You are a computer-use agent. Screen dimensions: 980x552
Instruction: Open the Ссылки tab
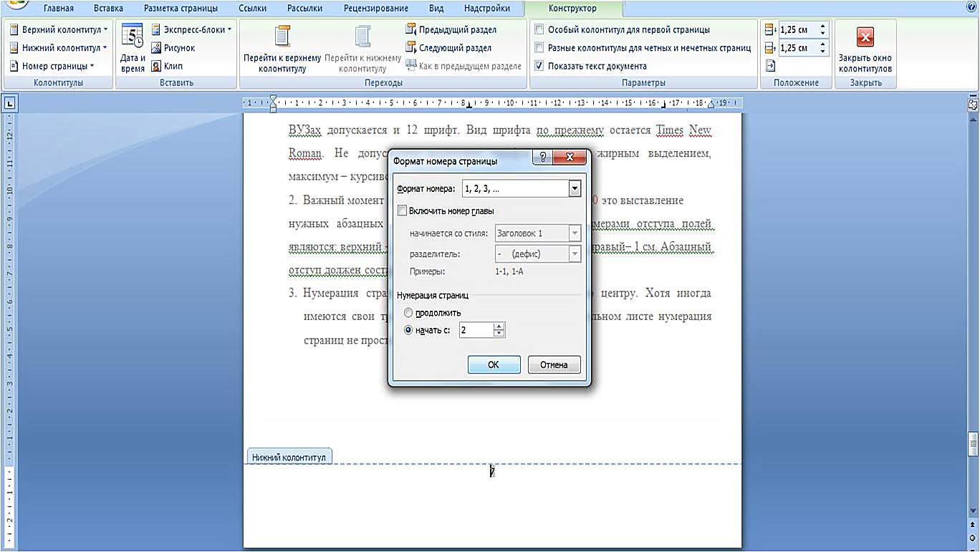point(252,9)
